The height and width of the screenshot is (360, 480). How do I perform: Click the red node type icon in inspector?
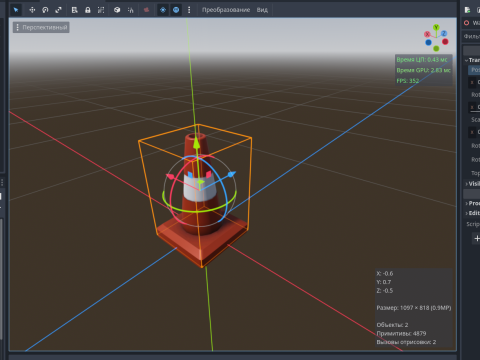467,23
